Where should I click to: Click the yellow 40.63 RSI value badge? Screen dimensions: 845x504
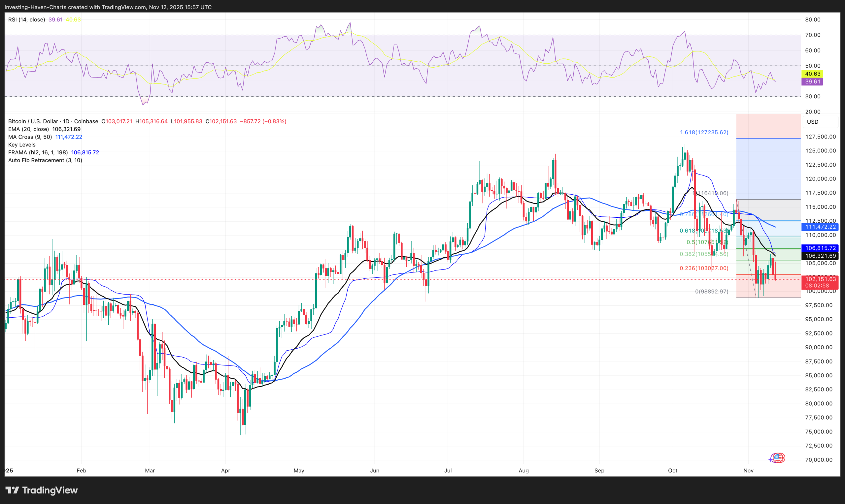pyautogui.click(x=813, y=73)
